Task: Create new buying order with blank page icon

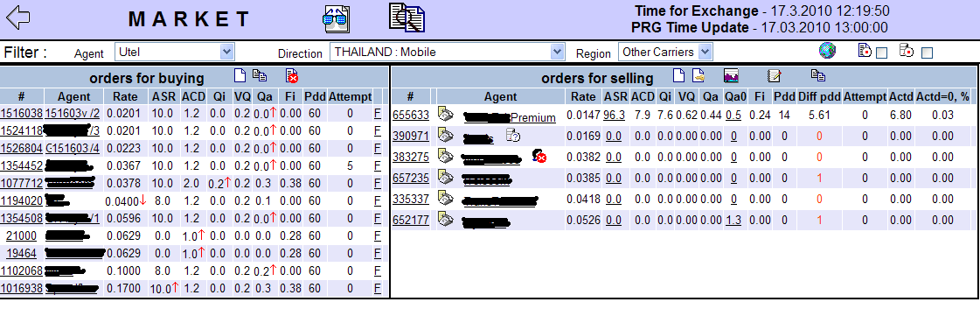Action: click(x=240, y=75)
